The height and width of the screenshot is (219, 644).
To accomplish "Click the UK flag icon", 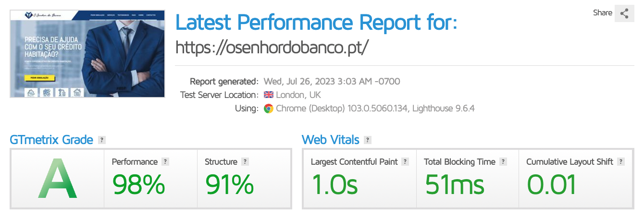I will [268, 95].
